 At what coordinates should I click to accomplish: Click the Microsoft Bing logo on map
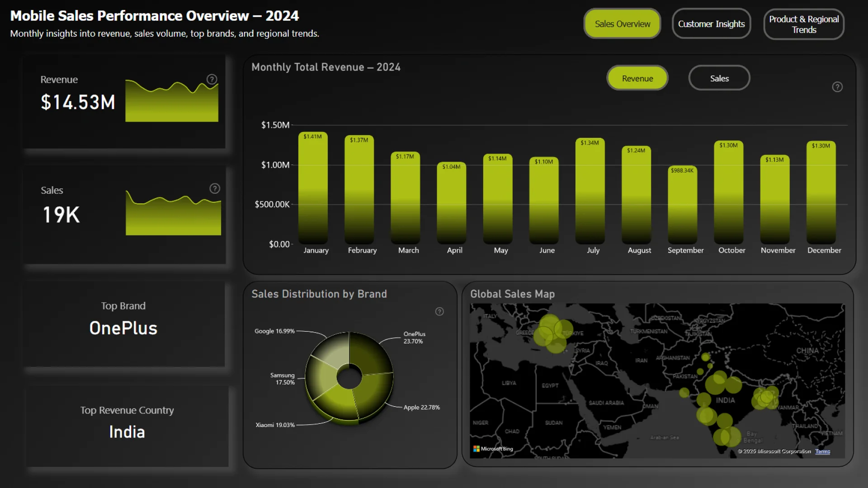pos(493,449)
